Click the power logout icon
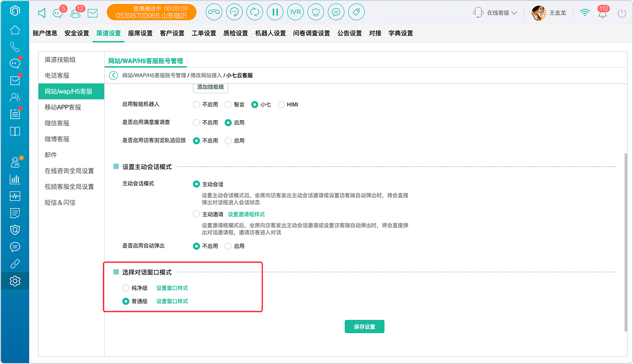The width and height of the screenshot is (633, 364). point(622,13)
